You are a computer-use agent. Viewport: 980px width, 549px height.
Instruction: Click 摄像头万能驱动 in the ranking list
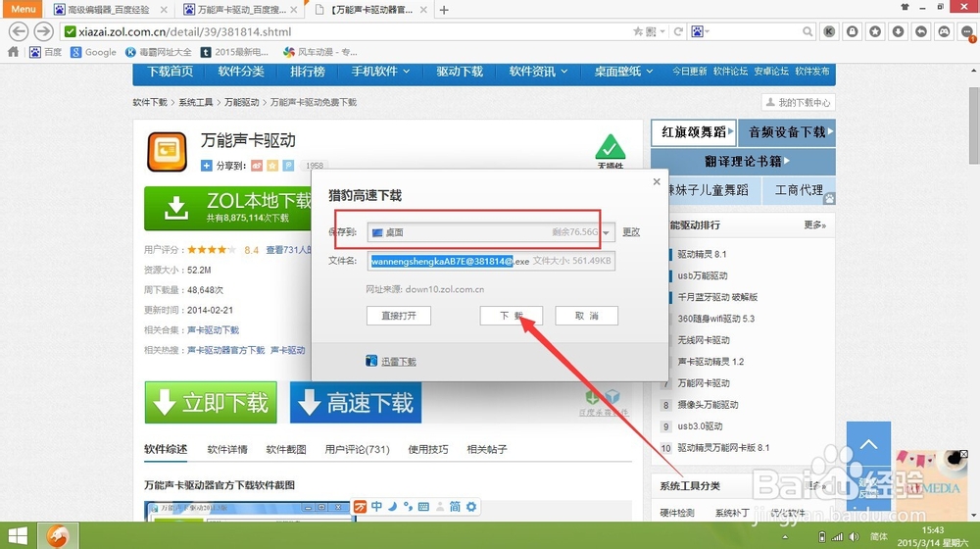tap(709, 405)
